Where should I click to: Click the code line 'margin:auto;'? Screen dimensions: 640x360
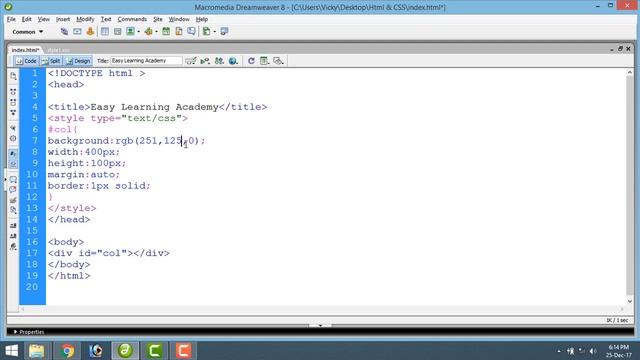point(84,175)
